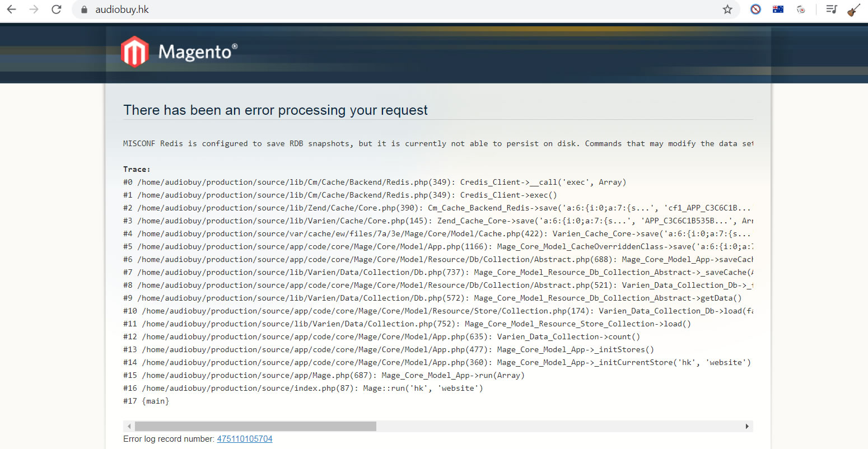Select the heading about error processing request
868x449 pixels.
275,110
